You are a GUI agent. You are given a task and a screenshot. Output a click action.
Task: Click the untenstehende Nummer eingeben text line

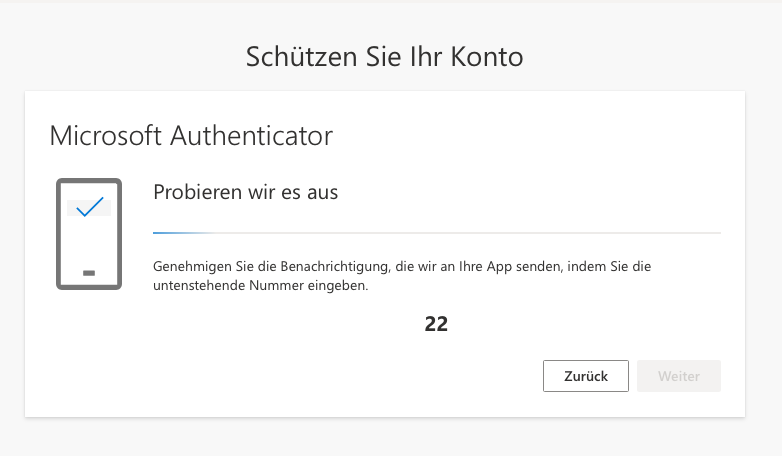pos(261,286)
